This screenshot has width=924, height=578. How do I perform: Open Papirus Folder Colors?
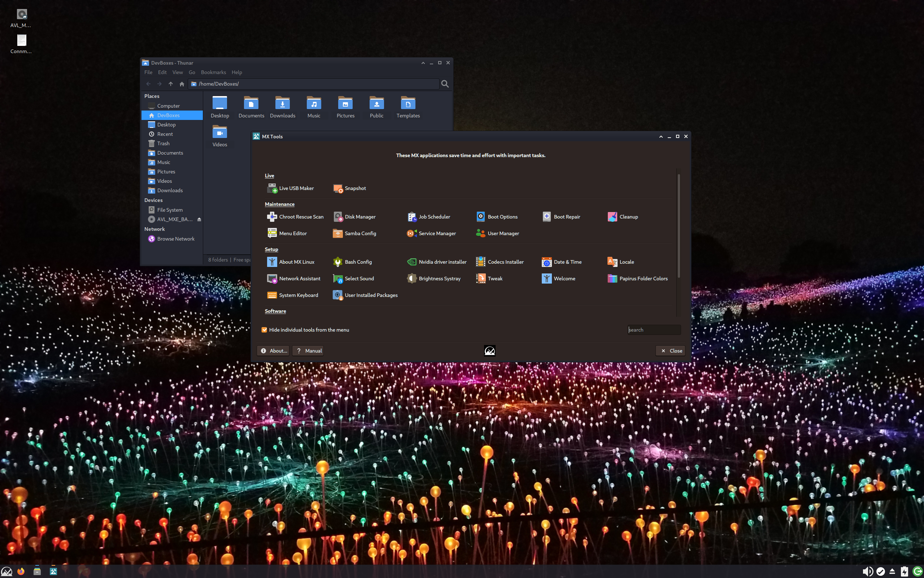pos(638,278)
